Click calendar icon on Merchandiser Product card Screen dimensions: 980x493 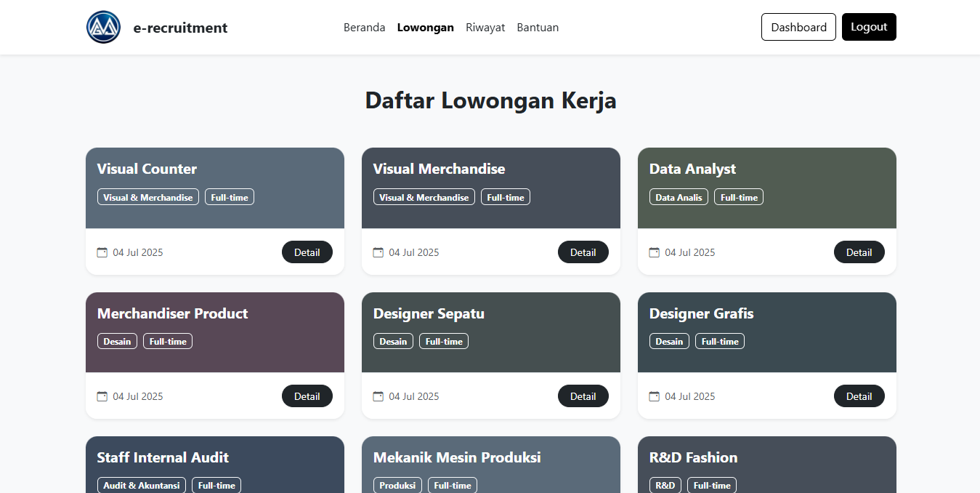point(102,396)
